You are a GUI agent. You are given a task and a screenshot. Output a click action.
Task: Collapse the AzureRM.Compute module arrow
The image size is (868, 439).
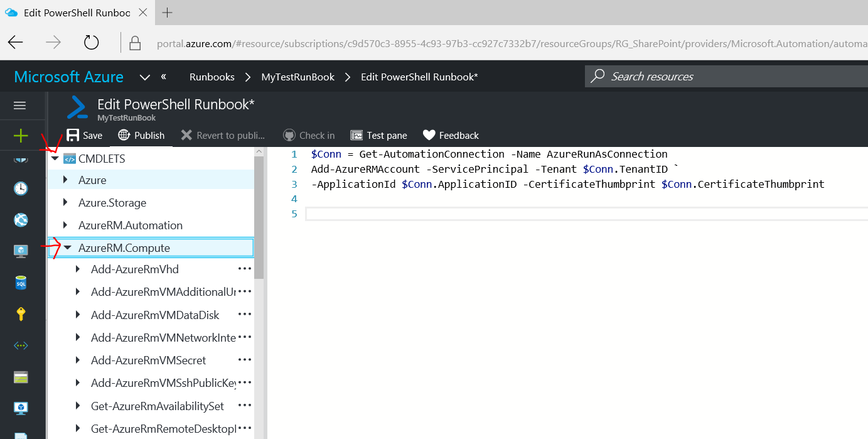(67, 248)
